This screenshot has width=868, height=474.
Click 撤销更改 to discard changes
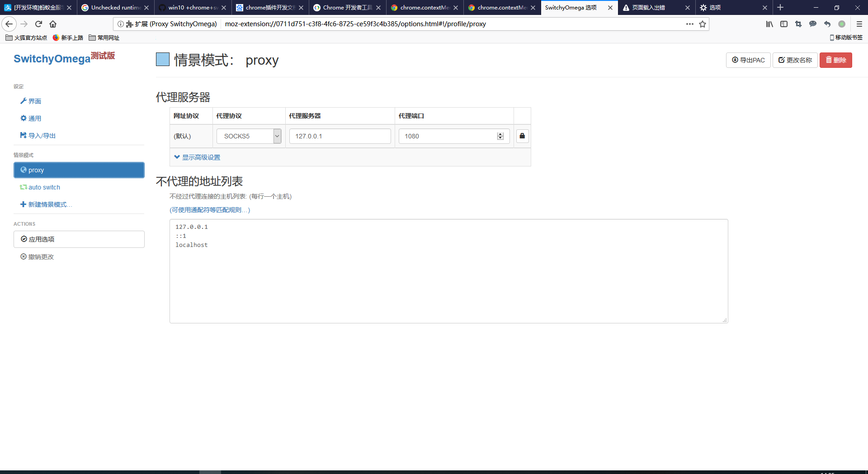click(x=37, y=257)
